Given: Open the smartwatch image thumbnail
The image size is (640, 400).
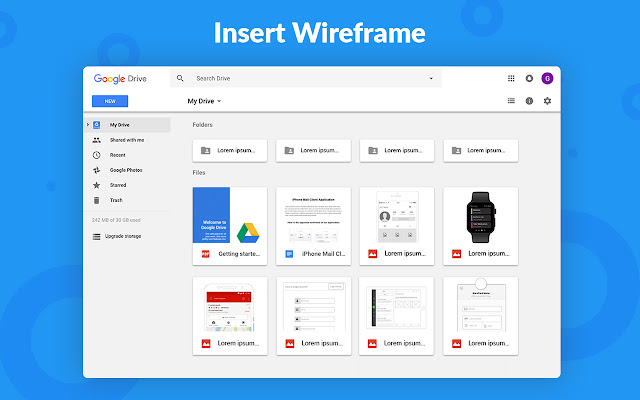Looking at the screenshot, I should click(481, 215).
